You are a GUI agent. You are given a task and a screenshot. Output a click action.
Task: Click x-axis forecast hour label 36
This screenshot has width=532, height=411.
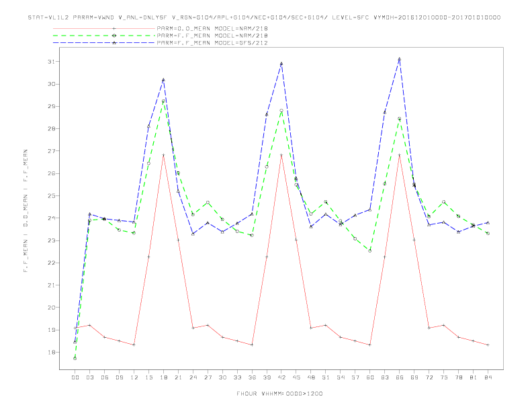pos(252,377)
